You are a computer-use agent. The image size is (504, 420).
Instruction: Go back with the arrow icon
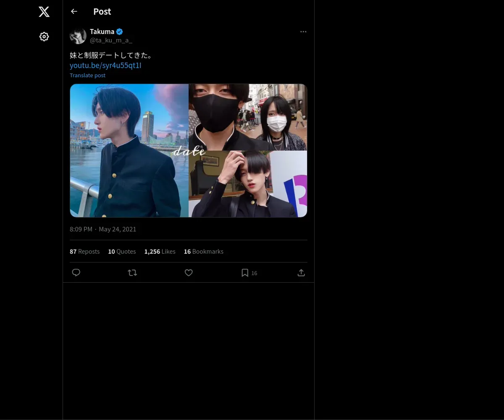pos(74,11)
